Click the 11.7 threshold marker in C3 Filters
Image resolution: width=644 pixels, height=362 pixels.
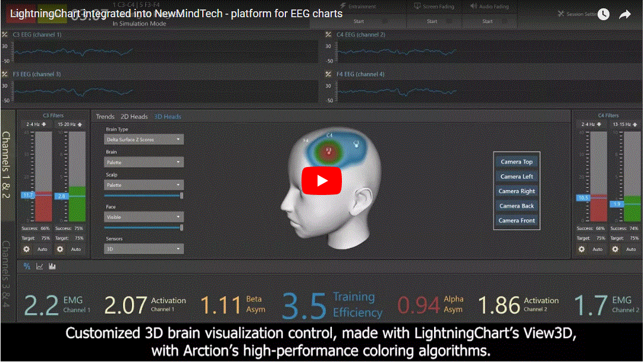(27, 195)
